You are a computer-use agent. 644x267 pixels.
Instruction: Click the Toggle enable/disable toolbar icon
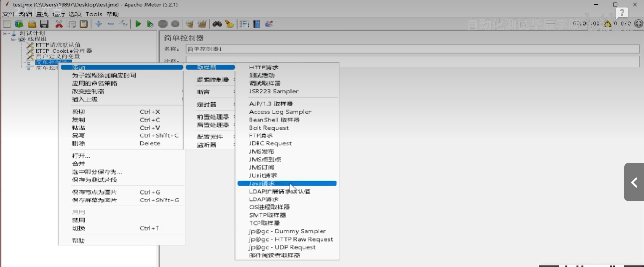pyautogui.click(x=124, y=24)
